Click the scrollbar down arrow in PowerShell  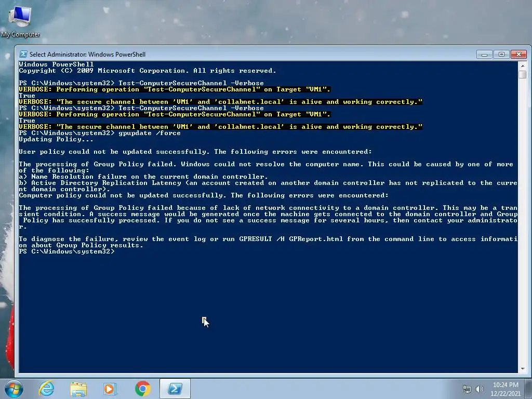pyautogui.click(x=523, y=369)
